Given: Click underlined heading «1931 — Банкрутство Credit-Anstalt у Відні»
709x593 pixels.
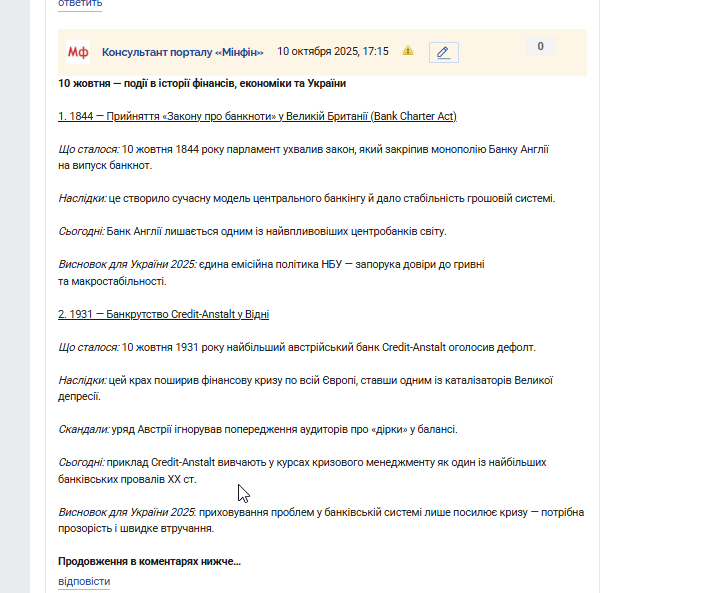Looking at the screenshot, I should [164, 314].
